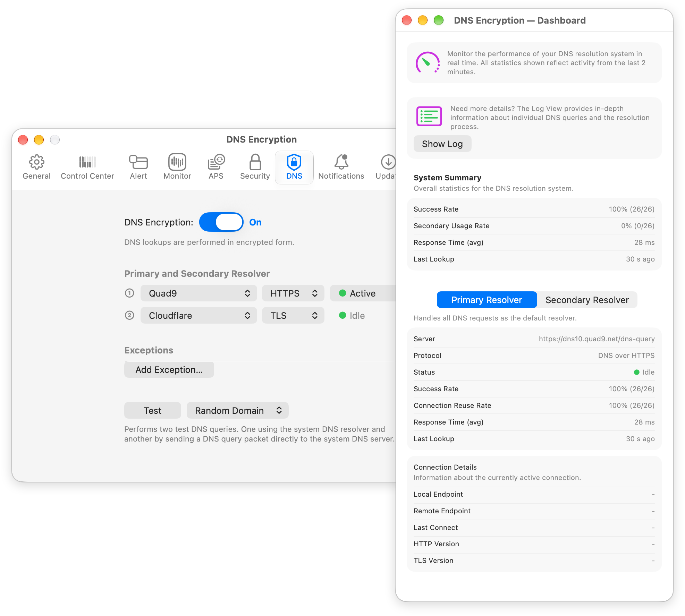Switch to the Primary Resolver tab
Screen dimensions: 685x616
pos(487,300)
